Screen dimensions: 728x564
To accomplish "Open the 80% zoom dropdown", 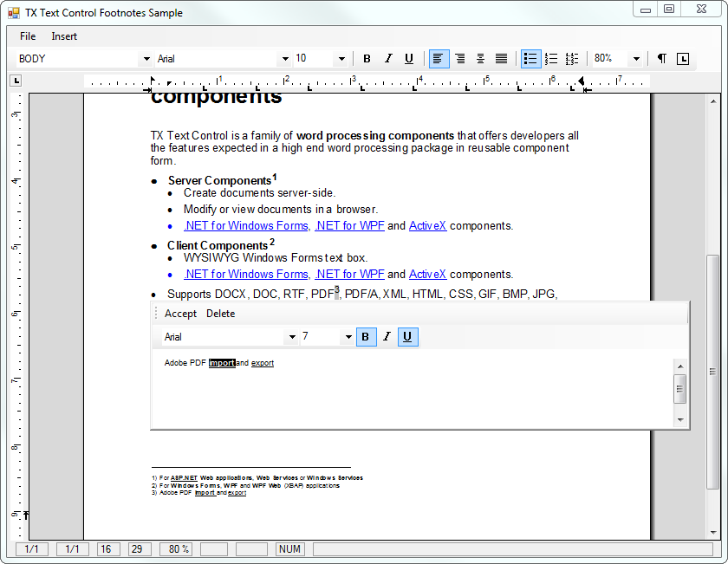I will [x=636, y=59].
